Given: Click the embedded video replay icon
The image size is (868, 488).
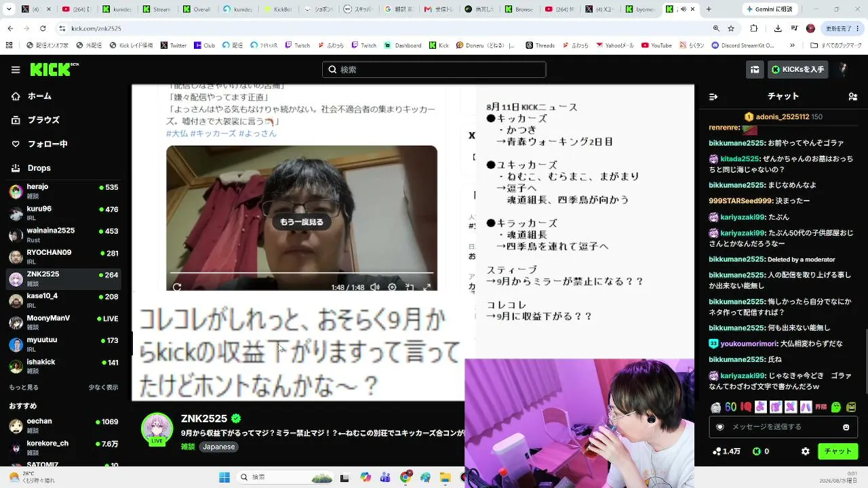Looking at the screenshot, I should click(177, 287).
